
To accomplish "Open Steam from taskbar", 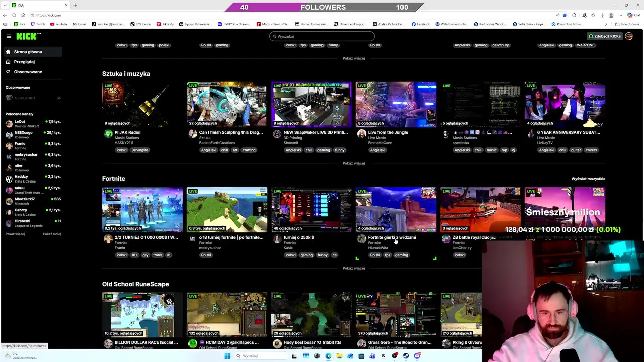I will pyautogui.click(x=406, y=356).
